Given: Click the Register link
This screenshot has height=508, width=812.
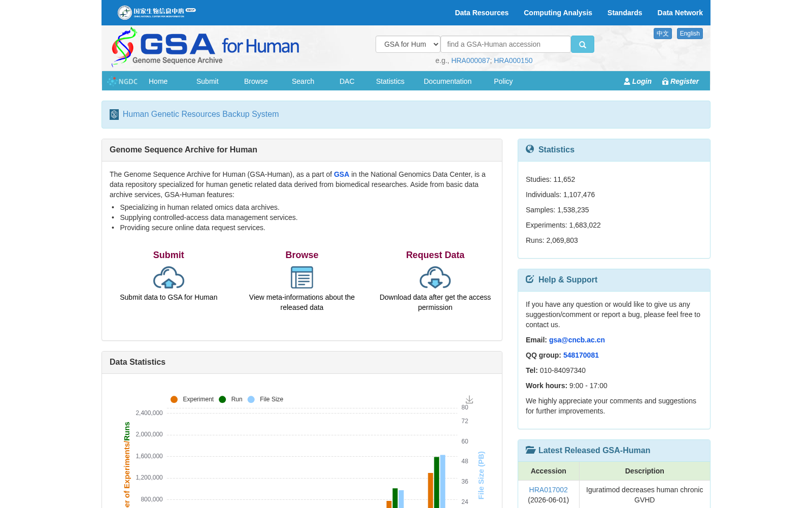Looking at the screenshot, I should tap(680, 81).
